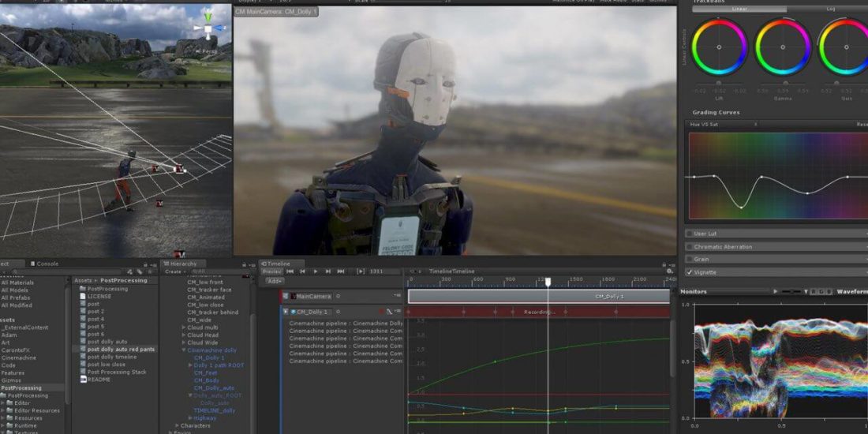Viewport: 868px width, 434px height.
Task: Click search by type icon in Project
Action: [130, 271]
